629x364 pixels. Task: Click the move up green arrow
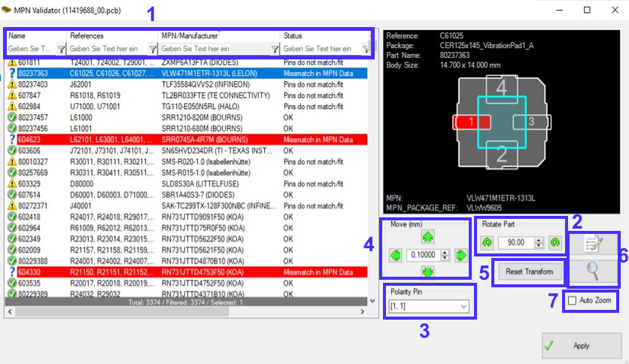tap(427, 237)
